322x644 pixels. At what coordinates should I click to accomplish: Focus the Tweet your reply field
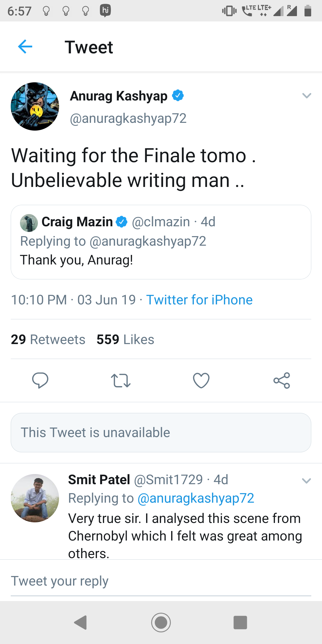point(161,581)
